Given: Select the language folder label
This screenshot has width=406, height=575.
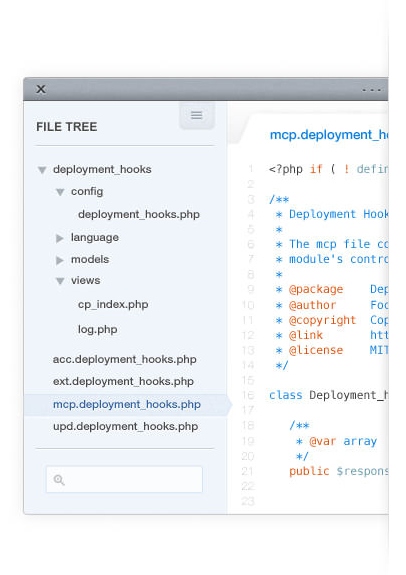Looking at the screenshot, I should [x=95, y=237].
